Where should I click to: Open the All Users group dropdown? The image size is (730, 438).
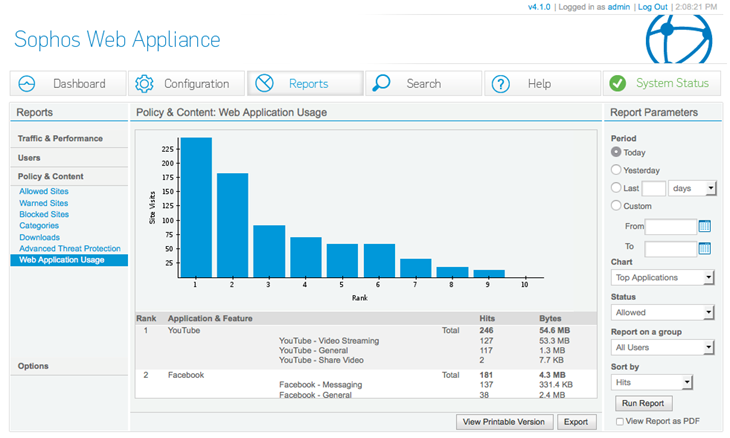[662, 347]
